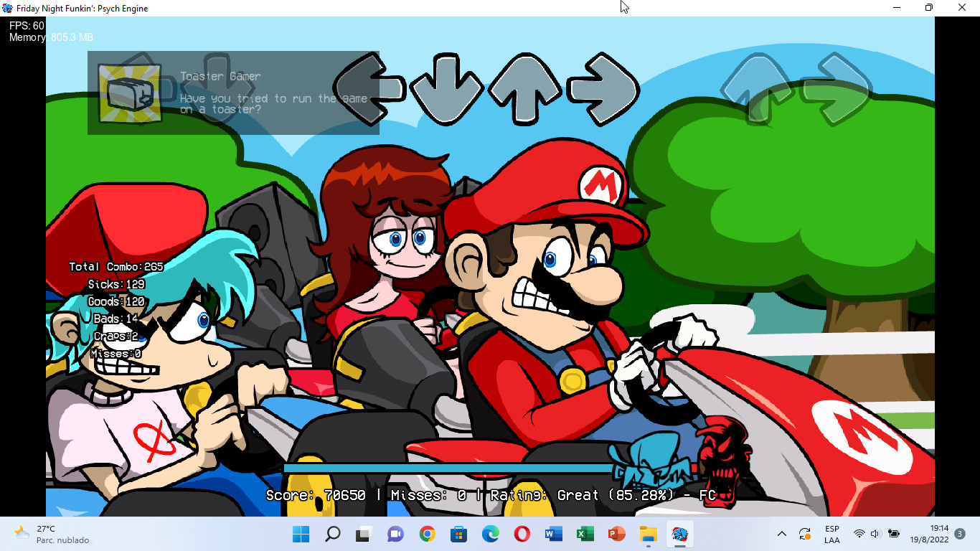This screenshot has height=551, width=980.
Task: Click the Psych Engine title bar icon
Action: pos(7,8)
